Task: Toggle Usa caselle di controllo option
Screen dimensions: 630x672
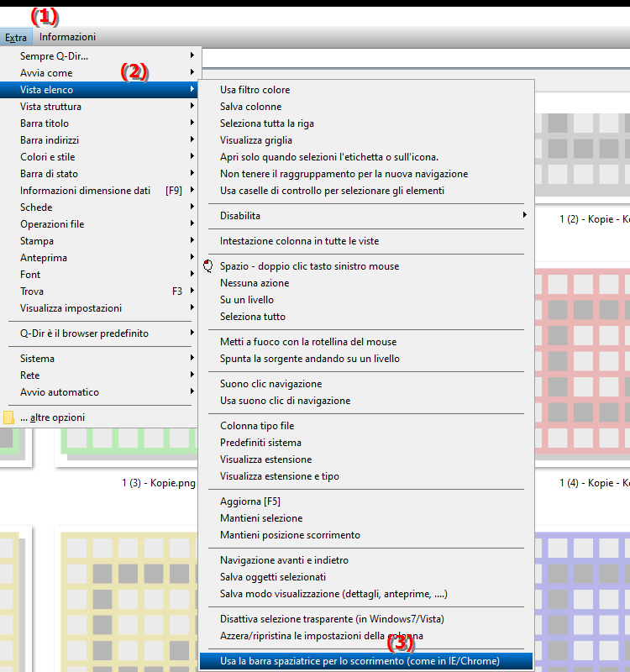Action: pos(366,191)
